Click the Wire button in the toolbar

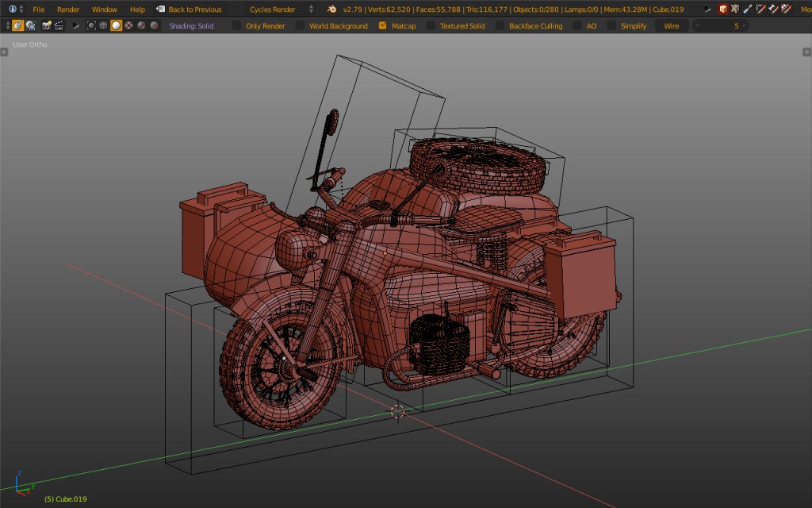(x=671, y=25)
